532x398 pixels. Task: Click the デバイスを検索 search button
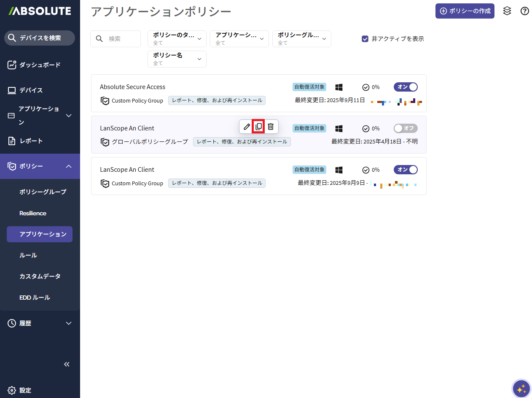click(x=40, y=38)
